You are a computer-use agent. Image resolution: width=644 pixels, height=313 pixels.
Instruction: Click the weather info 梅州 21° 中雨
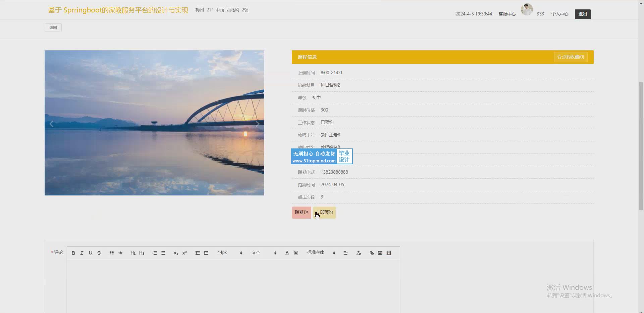coord(222,10)
